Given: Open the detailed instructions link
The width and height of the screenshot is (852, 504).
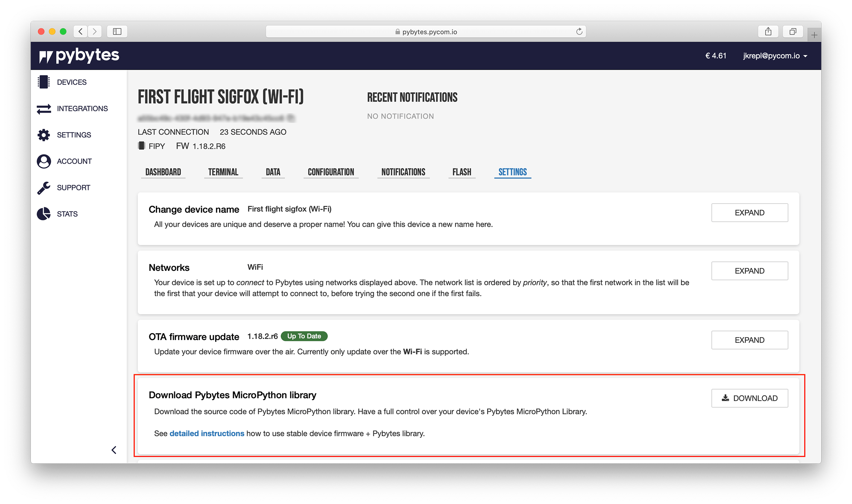Looking at the screenshot, I should click(x=206, y=434).
